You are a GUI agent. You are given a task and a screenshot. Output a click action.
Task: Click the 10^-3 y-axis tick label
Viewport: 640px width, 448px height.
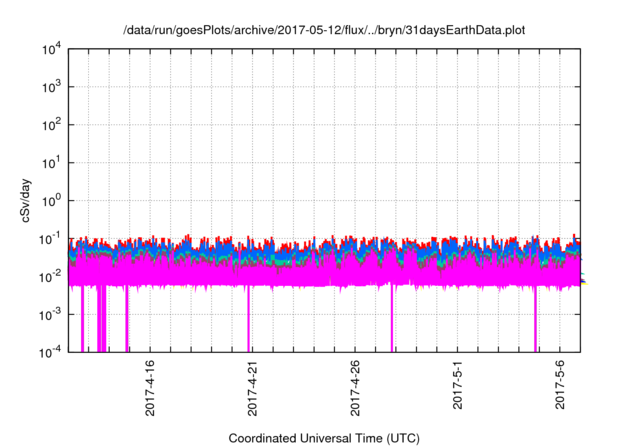(51, 315)
